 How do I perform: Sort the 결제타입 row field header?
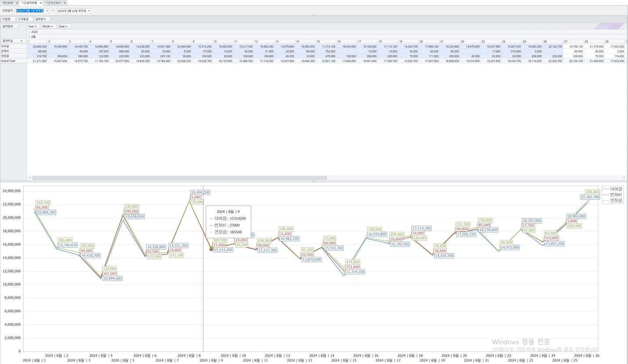pyautogui.click(x=13, y=41)
